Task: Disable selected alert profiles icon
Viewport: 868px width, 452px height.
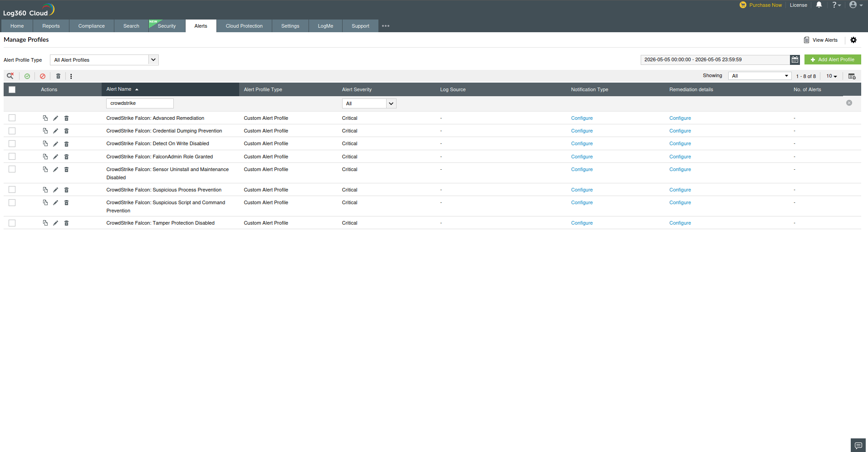Action: pos(43,76)
